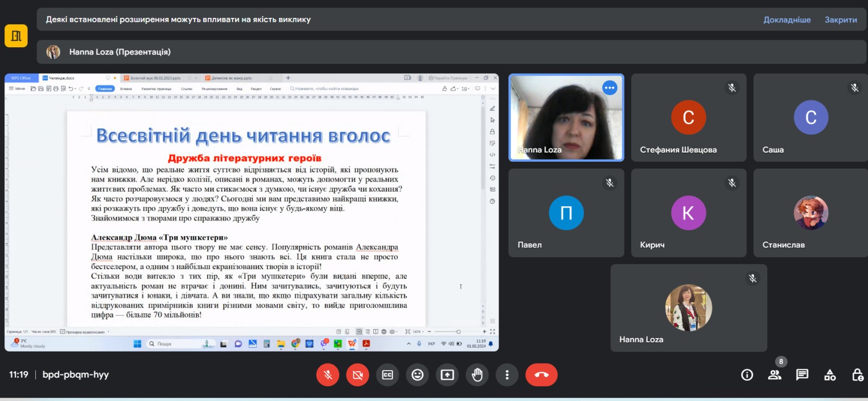Turn on the camera
The width and height of the screenshot is (868, 401).
358,375
